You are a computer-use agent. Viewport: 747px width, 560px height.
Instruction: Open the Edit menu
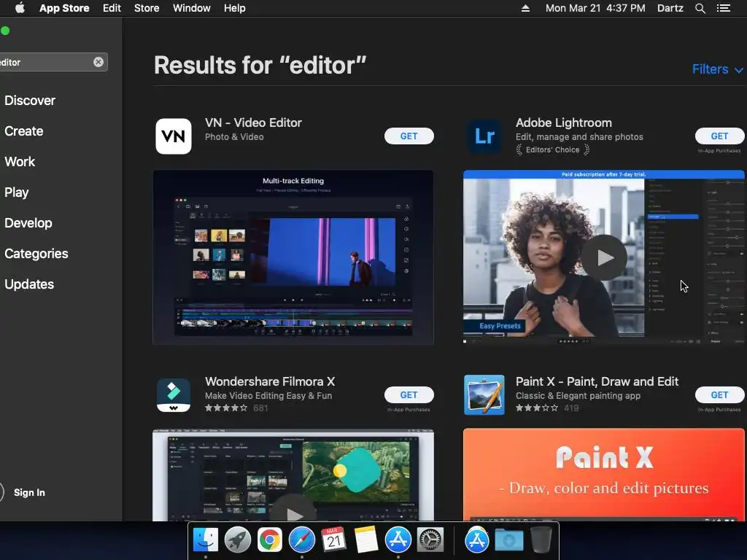click(x=112, y=8)
